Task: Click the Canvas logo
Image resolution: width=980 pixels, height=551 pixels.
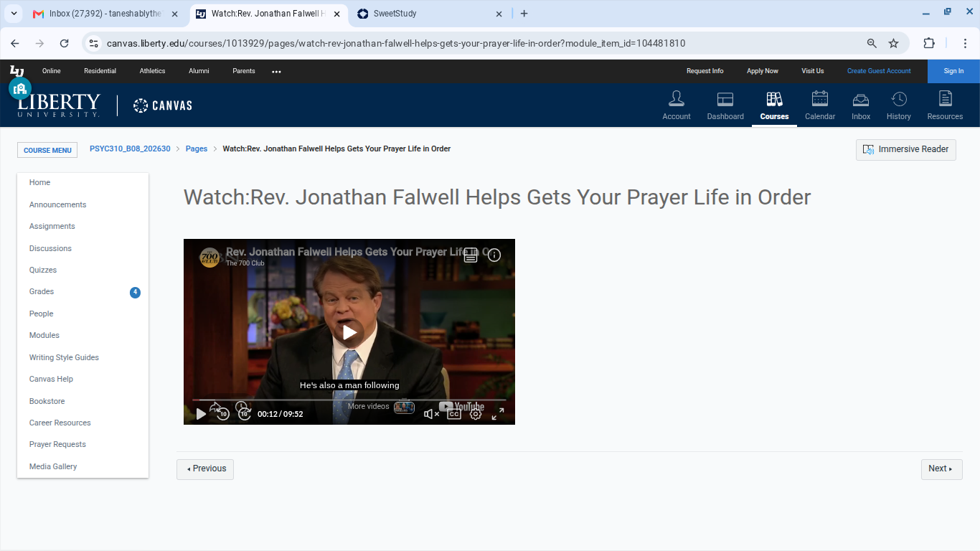Action: click(x=163, y=105)
